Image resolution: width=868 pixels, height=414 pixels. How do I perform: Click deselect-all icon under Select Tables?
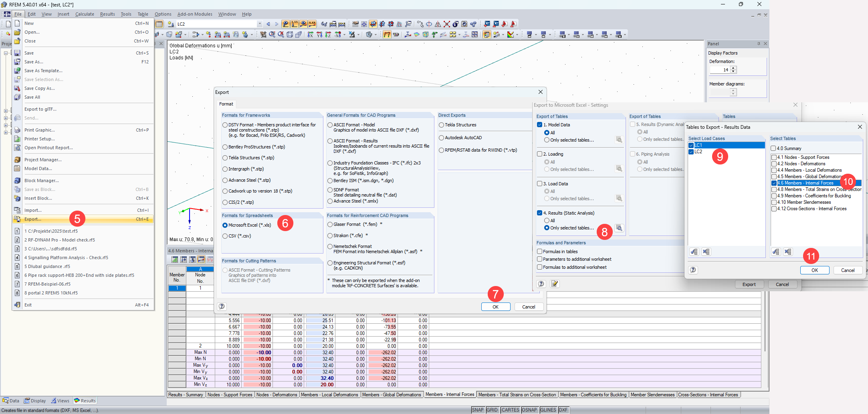click(788, 252)
